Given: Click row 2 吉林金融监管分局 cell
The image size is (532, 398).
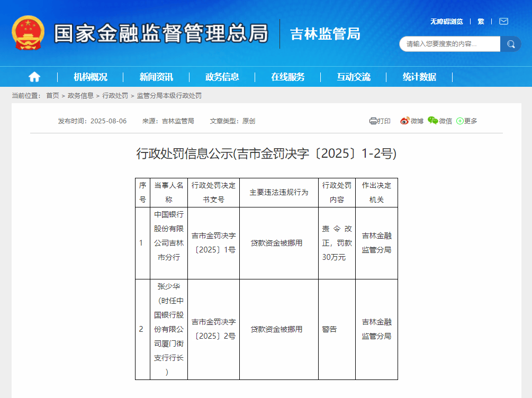Looking at the screenshot, I should [376, 329].
